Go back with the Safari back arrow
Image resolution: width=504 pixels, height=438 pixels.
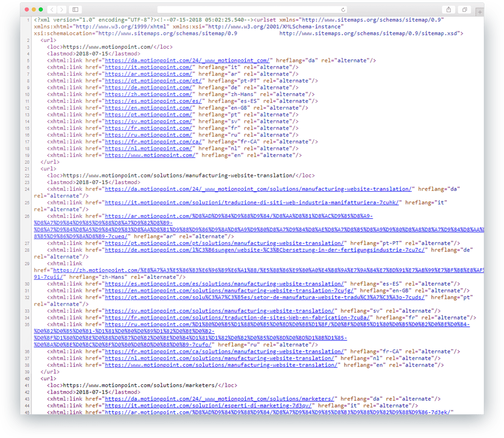pyautogui.click(x=52, y=10)
